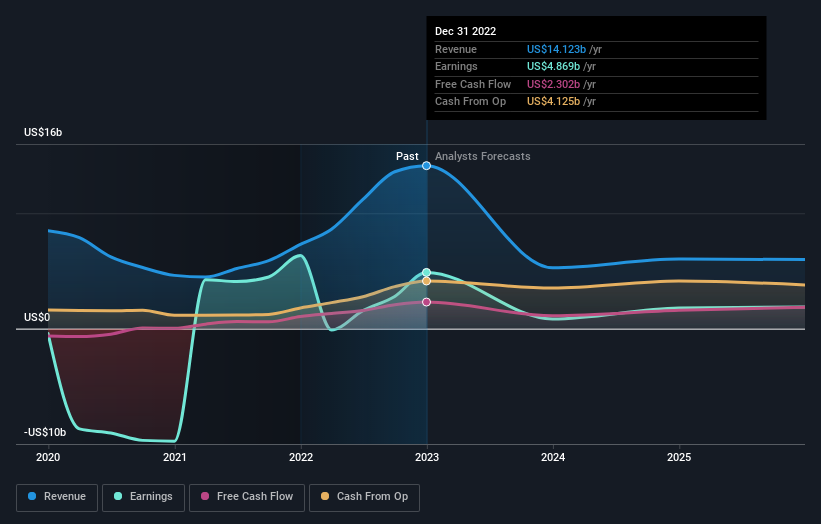Click the US$16b y-axis label
821x524 pixels.
click(43, 132)
